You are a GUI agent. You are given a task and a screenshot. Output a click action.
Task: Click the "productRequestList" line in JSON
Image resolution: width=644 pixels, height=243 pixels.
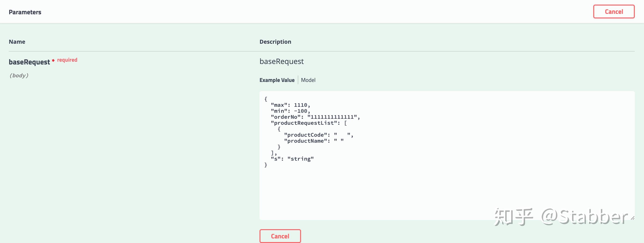point(309,123)
